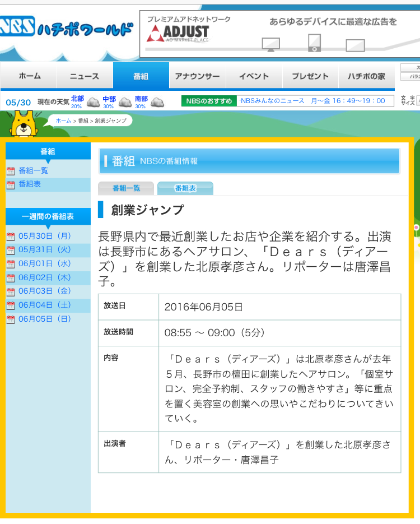Open the ニュース navigation menu item
Viewport: 420px width, 524px height.
(85, 76)
